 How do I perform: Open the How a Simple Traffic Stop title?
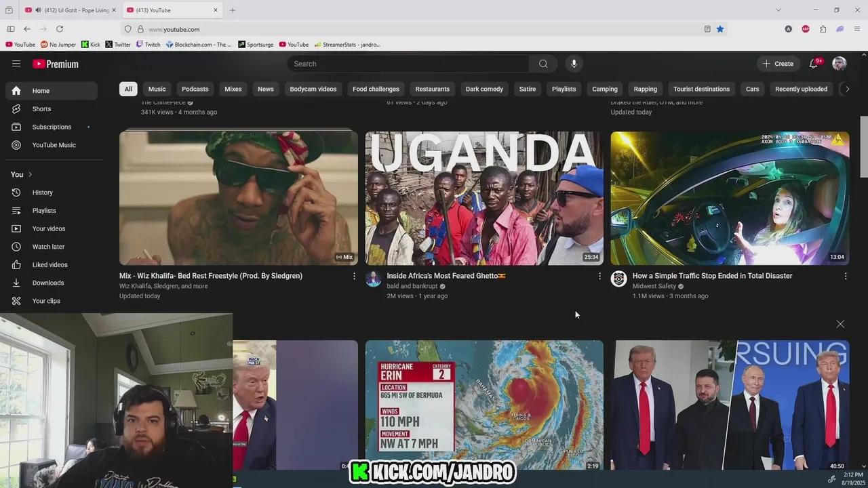(712, 276)
